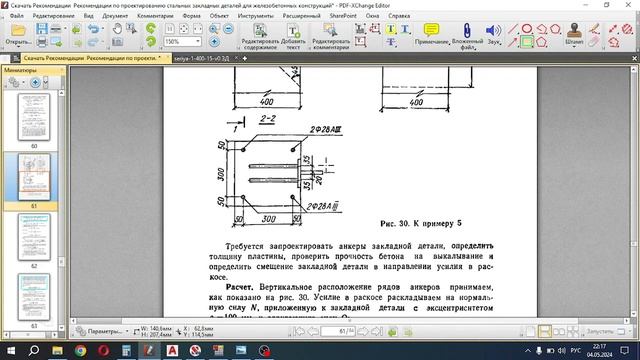Select the Distance measuring tool
Image resolution: width=640 pixels, height=360 pixels.
click(613, 29)
